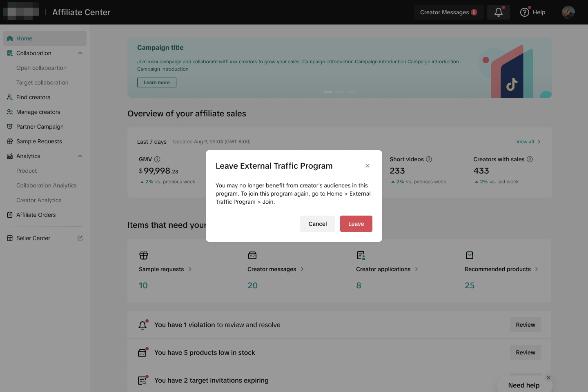This screenshot has width=588, height=392.
Task: Open Seller Center external link icon
Action: pyautogui.click(x=80, y=238)
